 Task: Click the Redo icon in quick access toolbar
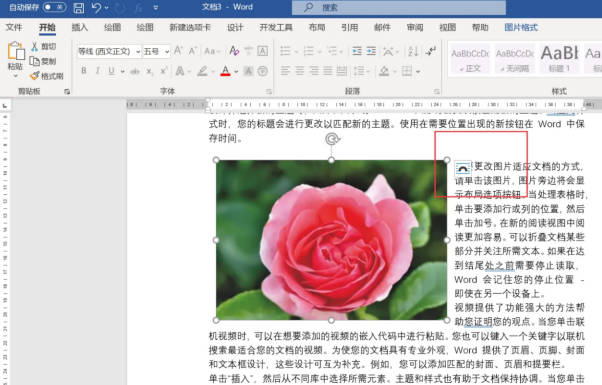tap(120, 8)
